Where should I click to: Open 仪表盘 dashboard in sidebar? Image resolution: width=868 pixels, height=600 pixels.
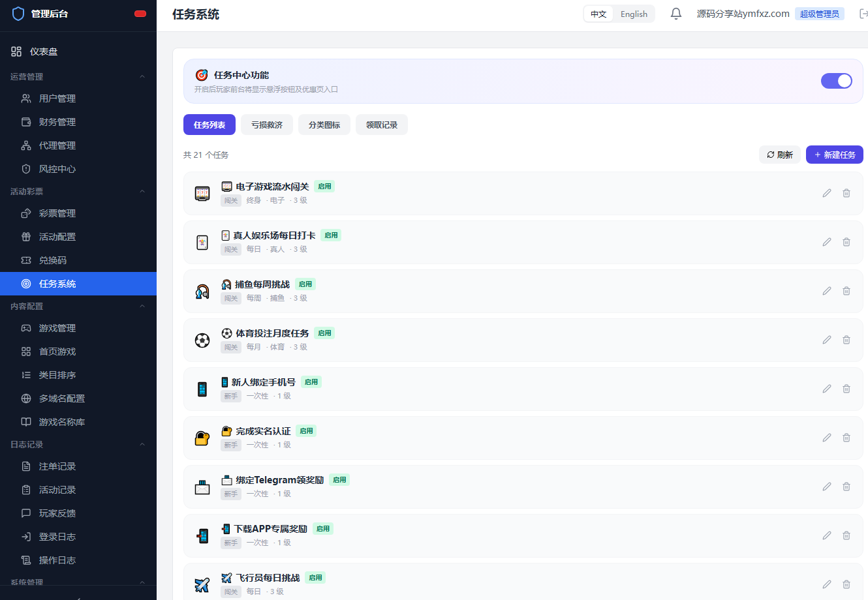pyautogui.click(x=78, y=52)
